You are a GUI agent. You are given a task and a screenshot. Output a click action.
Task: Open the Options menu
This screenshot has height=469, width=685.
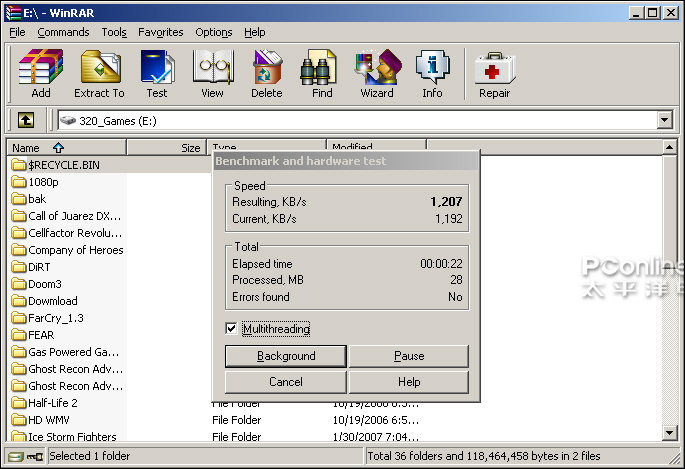214,32
